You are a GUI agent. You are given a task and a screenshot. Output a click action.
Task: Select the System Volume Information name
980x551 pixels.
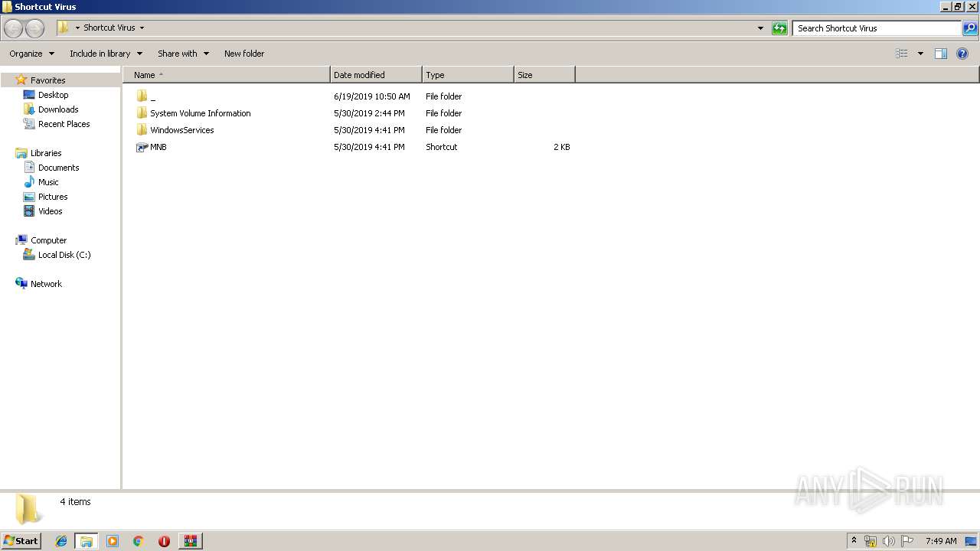[x=201, y=113]
